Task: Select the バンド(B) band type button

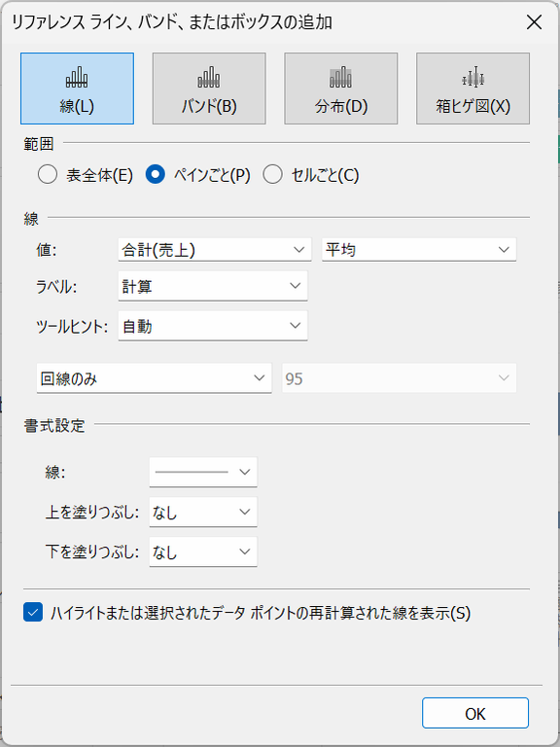Action: point(209,89)
